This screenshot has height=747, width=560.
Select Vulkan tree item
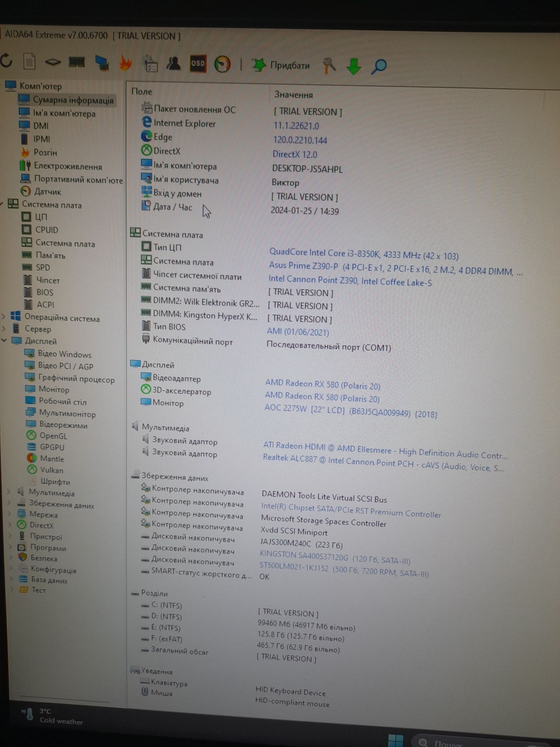click(46, 470)
